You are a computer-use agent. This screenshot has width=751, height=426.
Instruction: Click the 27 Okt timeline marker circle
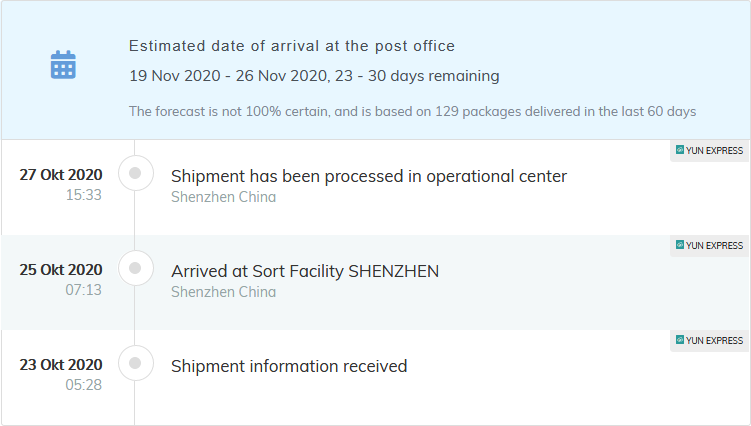135,174
